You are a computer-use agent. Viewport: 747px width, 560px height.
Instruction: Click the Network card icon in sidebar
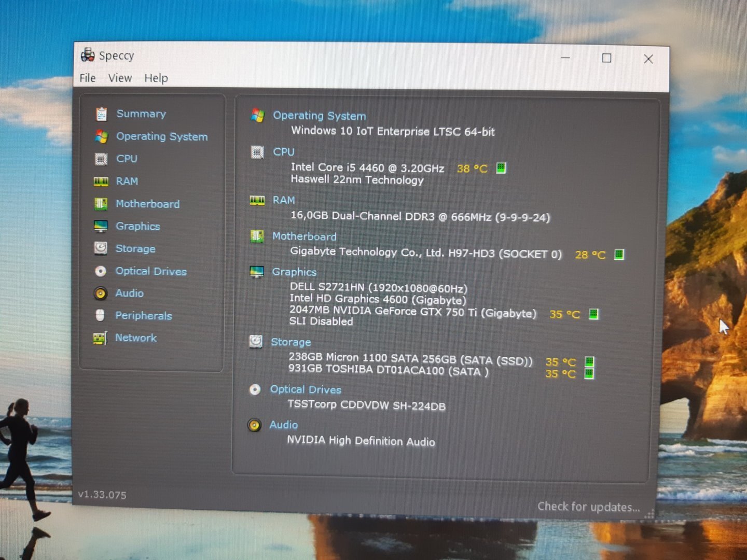click(x=100, y=338)
